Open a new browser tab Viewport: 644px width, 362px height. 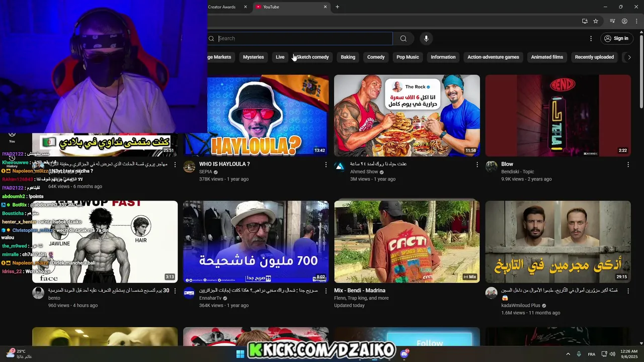point(337,7)
